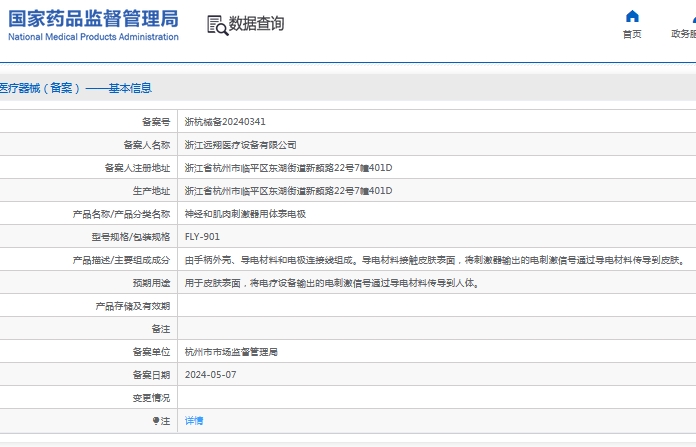Click the 数据查询 heading text
Image resolution: width=696 pixels, height=447 pixels.
256,24
